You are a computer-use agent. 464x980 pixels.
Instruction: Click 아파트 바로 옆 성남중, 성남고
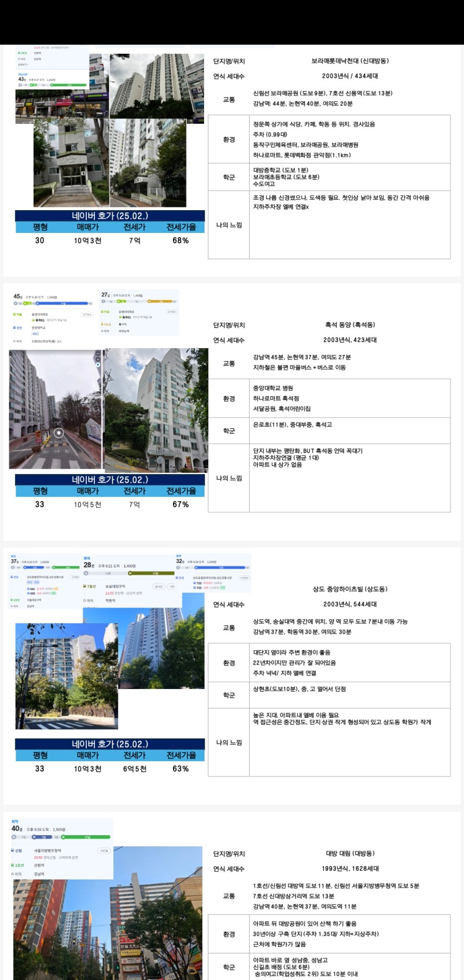290,960
